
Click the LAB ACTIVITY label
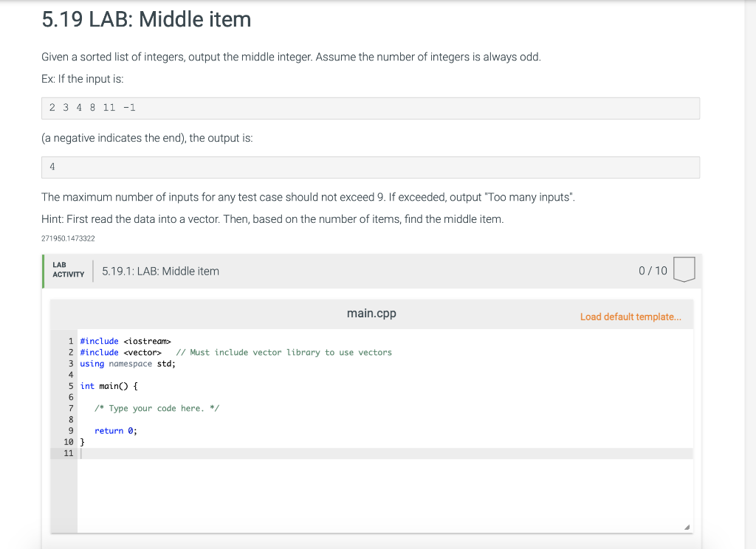coord(68,270)
